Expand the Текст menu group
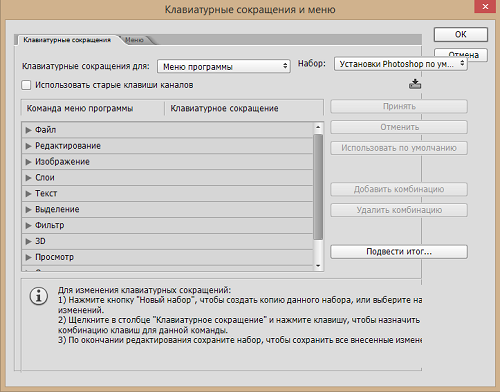Viewport: 500px width, 392px height. click(28, 194)
